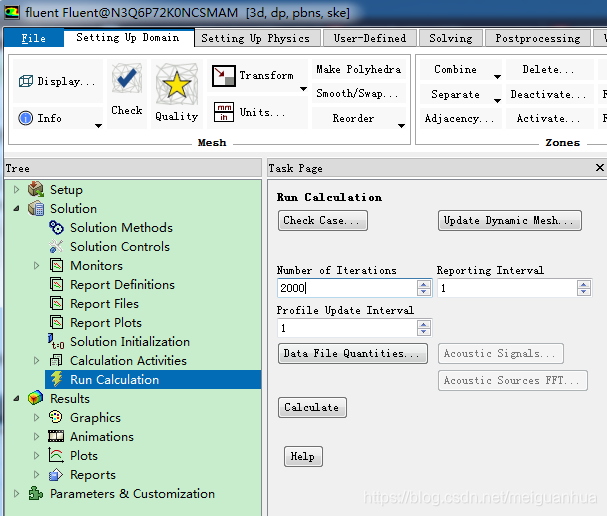Increase Number of Iterations with up arrow
Image resolution: width=607 pixels, height=516 pixels.
click(424, 283)
